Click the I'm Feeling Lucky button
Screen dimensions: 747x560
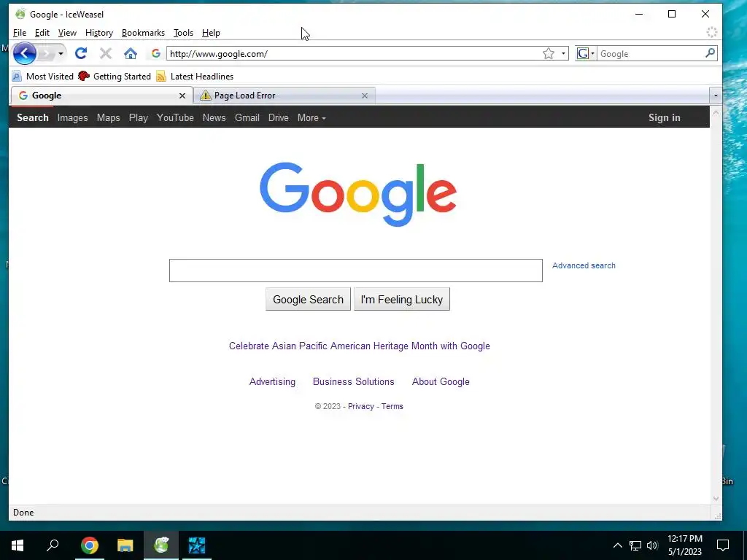pos(402,299)
